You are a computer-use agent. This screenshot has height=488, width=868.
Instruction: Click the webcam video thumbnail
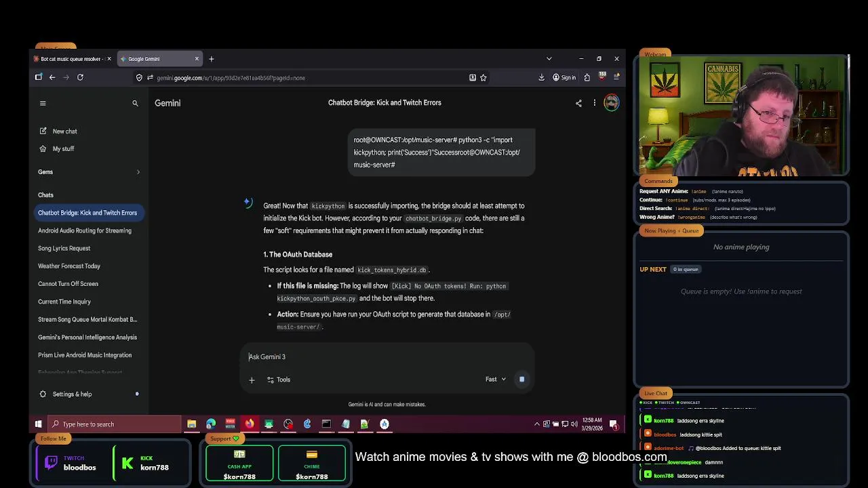point(741,115)
